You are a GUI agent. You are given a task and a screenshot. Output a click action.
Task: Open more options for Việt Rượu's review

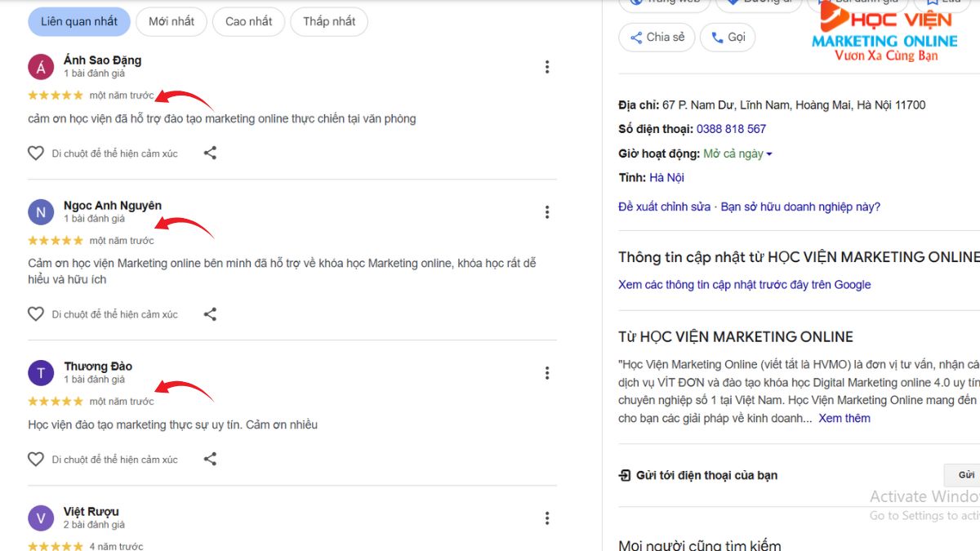point(547,518)
